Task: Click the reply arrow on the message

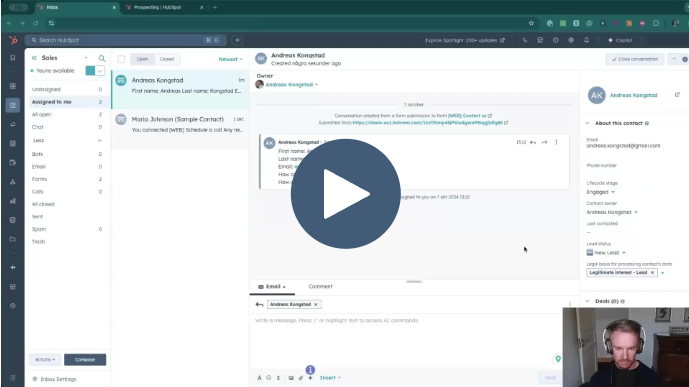Action: [533, 142]
